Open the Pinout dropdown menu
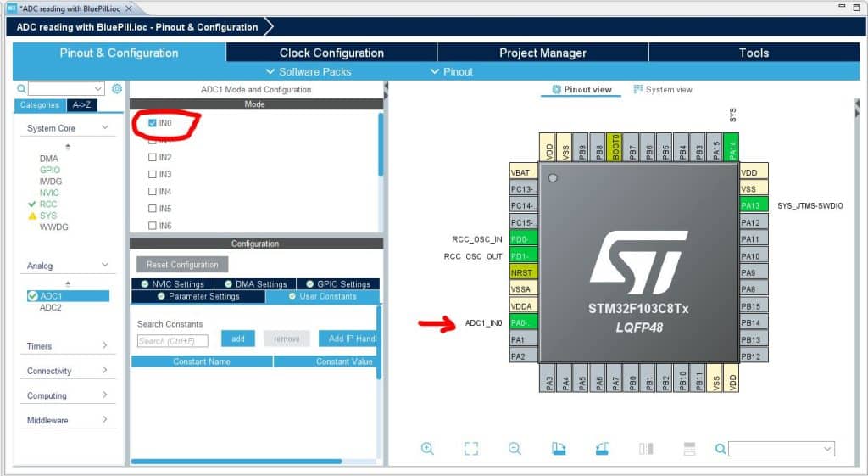The height and width of the screenshot is (476, 868). tap(451, 71)
